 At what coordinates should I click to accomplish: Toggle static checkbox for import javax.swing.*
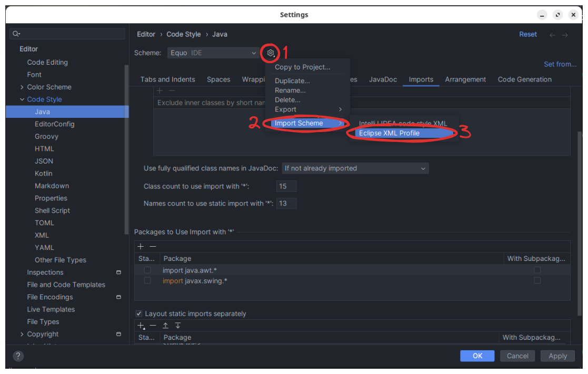click(147, 281)
